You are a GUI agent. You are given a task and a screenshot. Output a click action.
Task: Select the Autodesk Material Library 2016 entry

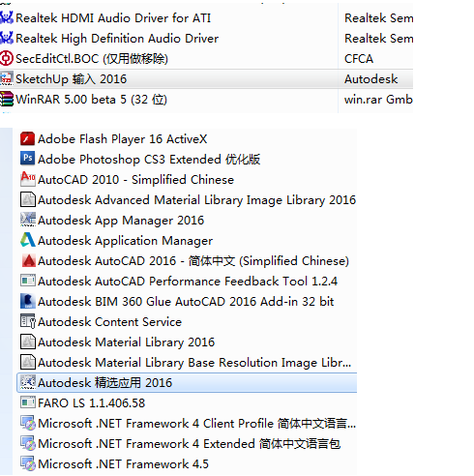187,342
